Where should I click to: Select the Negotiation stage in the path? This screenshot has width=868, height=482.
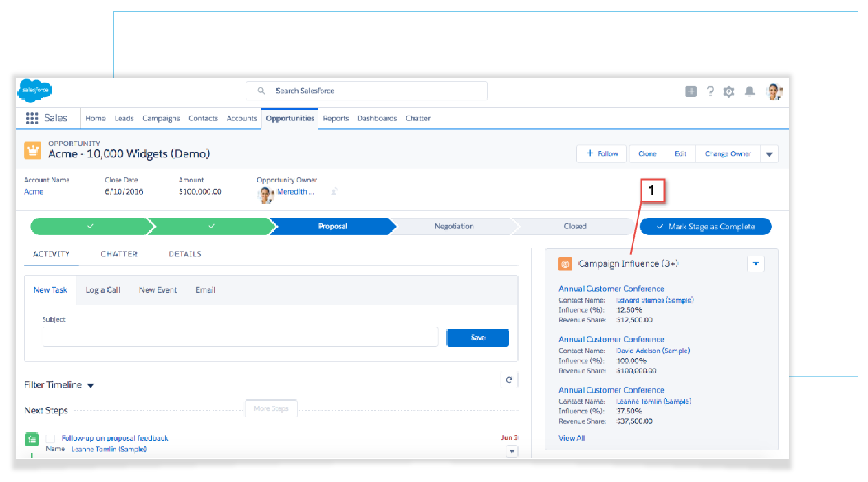coord(454,226)
